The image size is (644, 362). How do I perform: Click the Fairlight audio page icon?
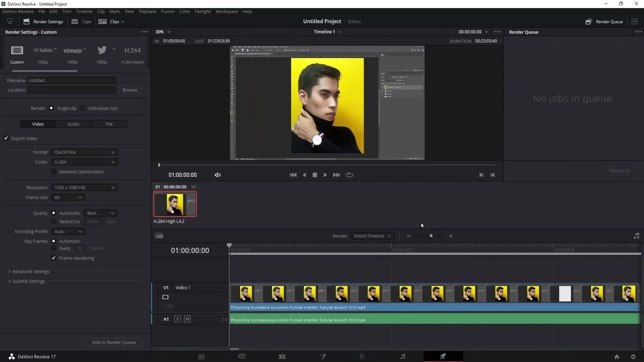click(402, 356)
